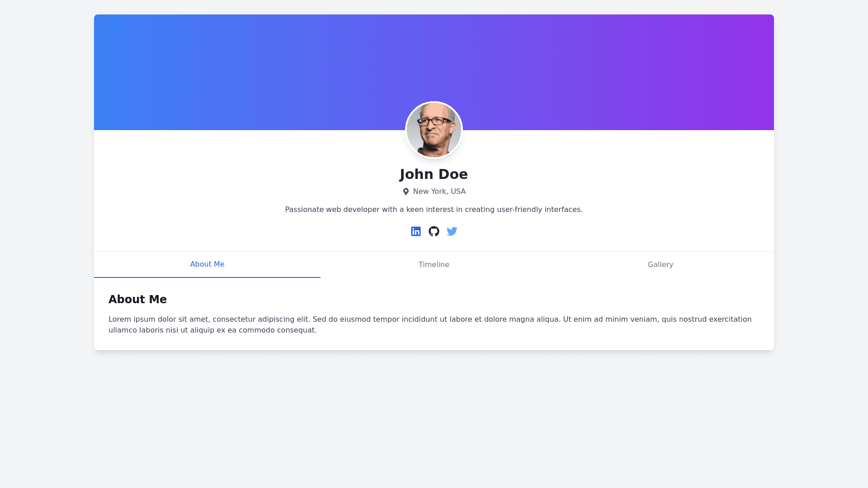This screenshot has width=868, height=488.
Task: Open the Gallery tab
Action: point(660,265)
